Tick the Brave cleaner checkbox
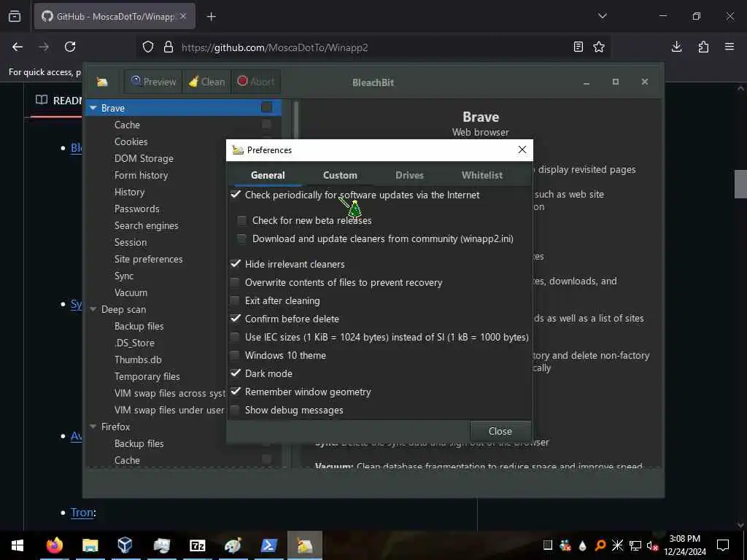747x560 pixels. click(266, 108)
